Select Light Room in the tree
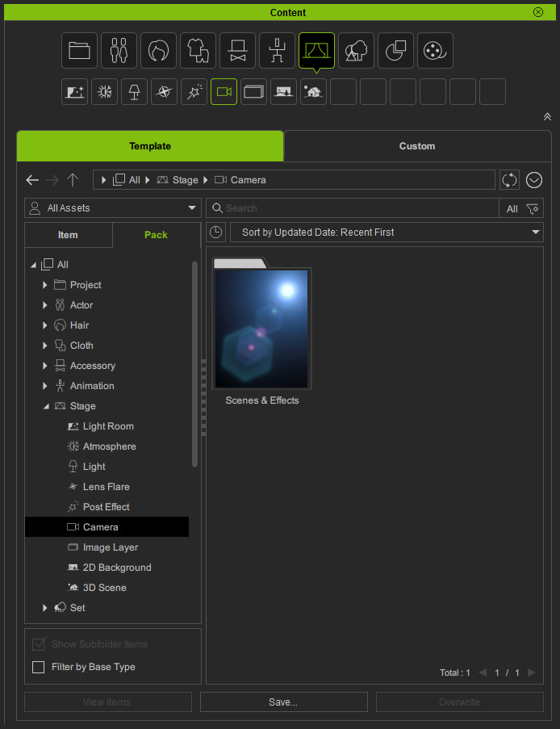This screenshot has height=729, width=560. tap(108, 426)
